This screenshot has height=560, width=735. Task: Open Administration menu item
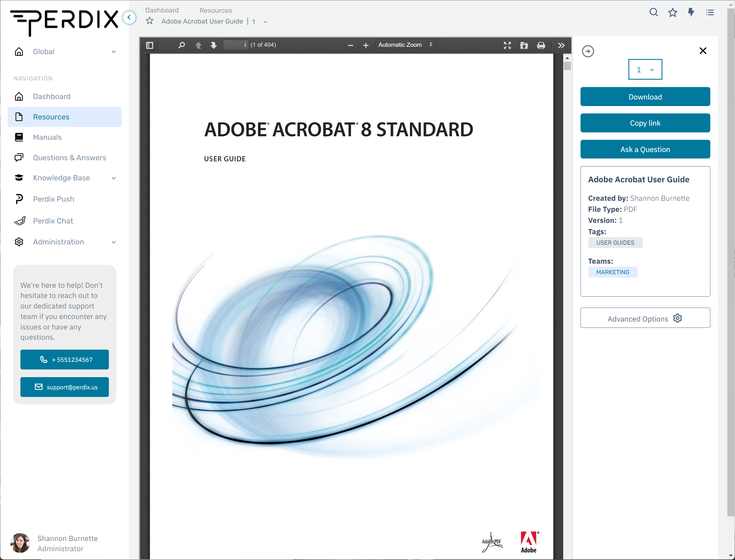[x=58, y=242]
